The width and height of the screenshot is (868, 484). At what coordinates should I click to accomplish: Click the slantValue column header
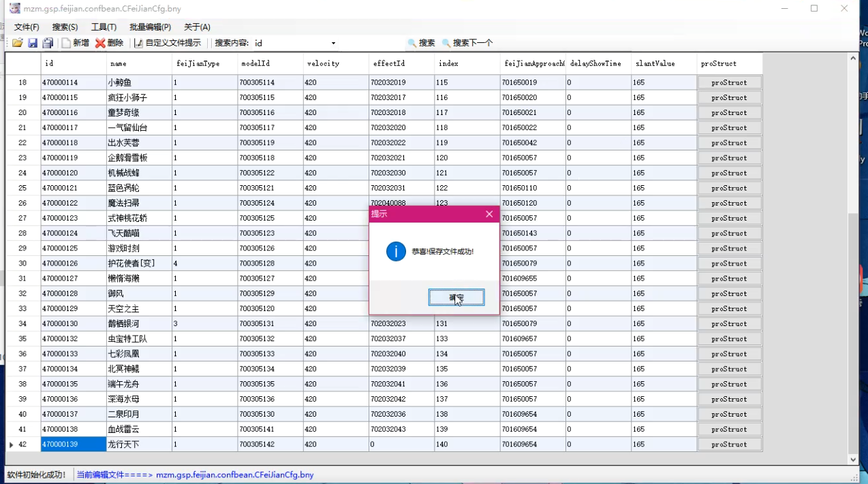click(664, 63)
